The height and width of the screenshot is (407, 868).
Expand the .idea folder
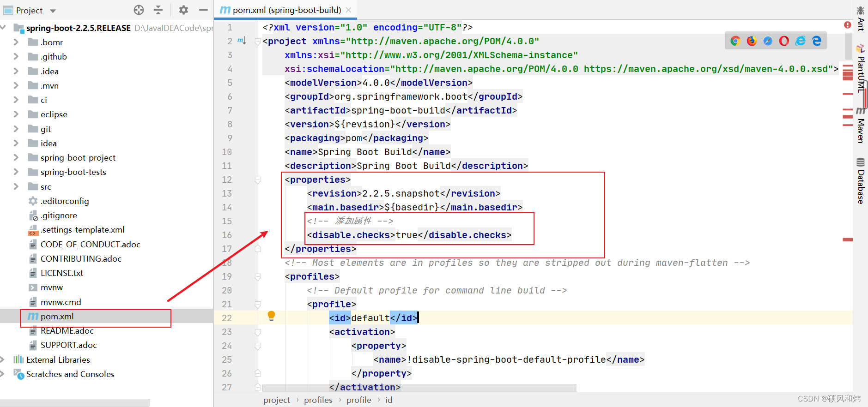point(16,71)
